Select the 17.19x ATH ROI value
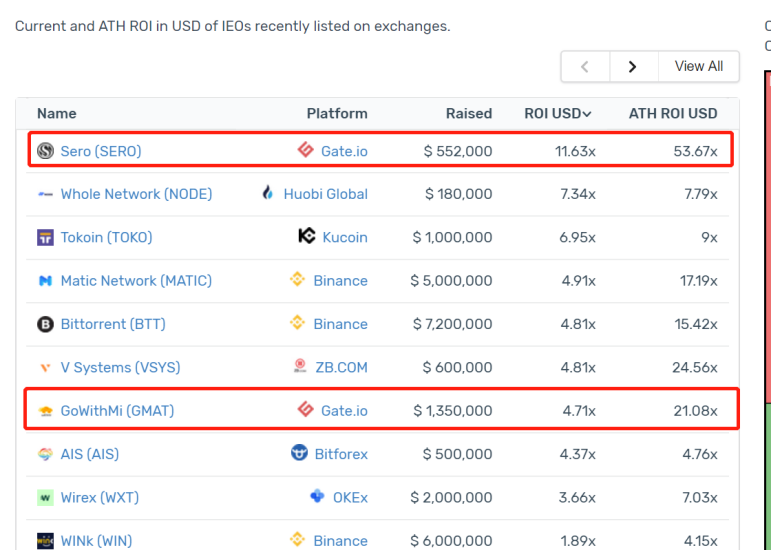This screenshot has height=550, width=771. coord(699,281)
